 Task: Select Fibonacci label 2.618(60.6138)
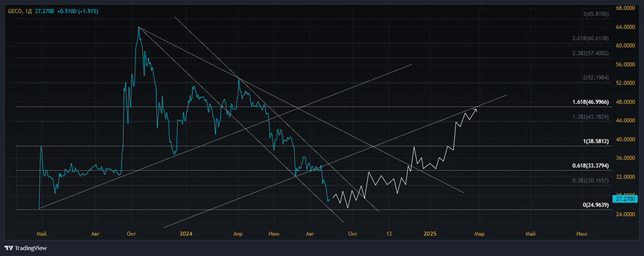[x=590, y=38]
